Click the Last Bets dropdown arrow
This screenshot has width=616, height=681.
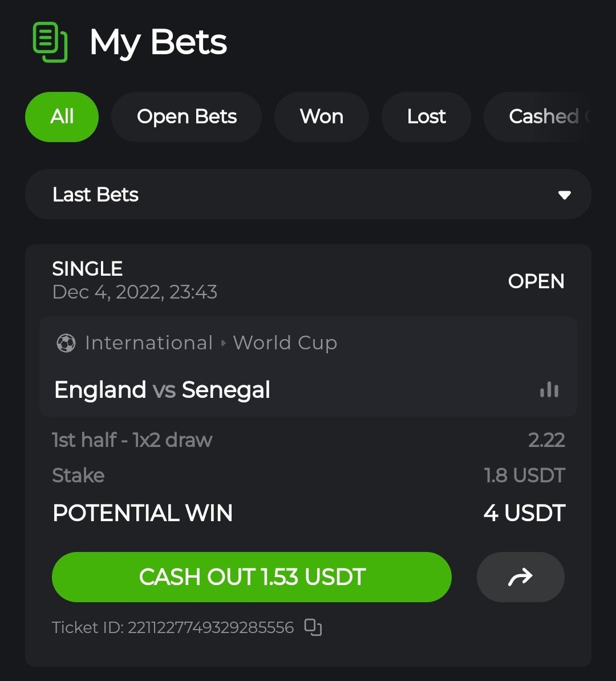[564, 195]
